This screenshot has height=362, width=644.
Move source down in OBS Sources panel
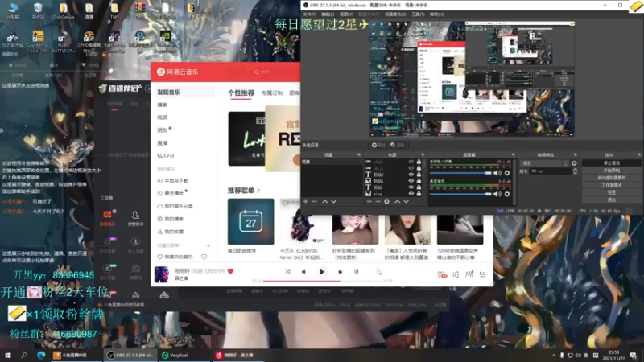pyautogui.click(x=406, y=202)
